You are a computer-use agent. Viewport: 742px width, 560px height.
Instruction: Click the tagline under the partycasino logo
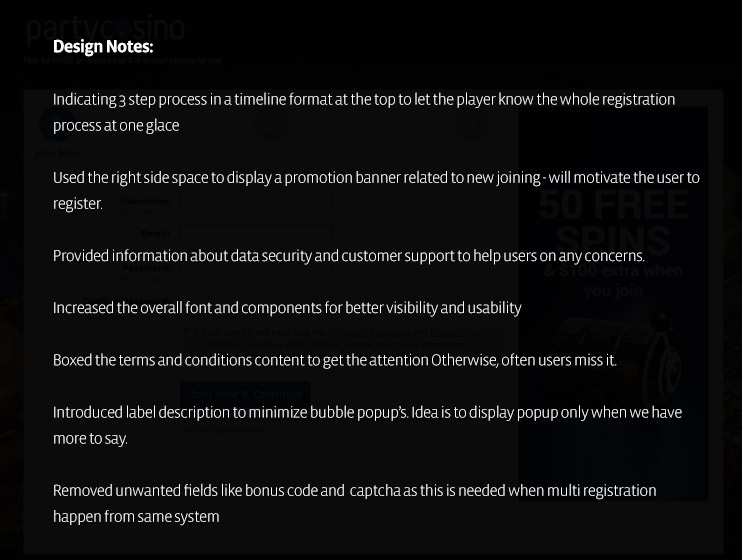coord(124,60)
